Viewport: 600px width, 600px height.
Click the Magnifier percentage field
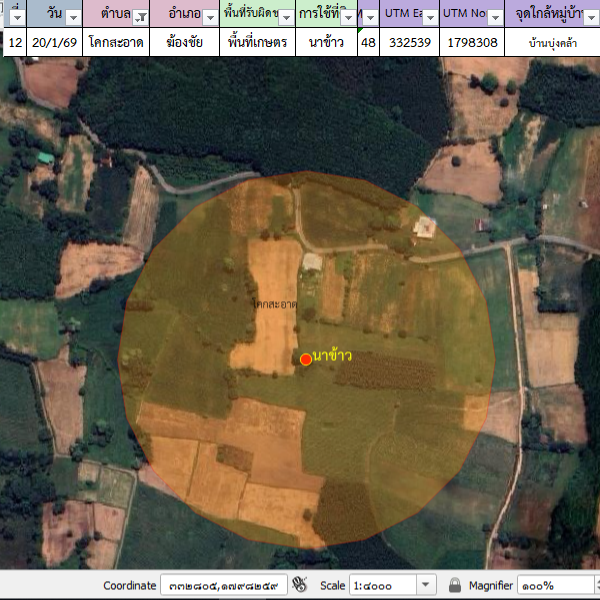[x=555, y=585]
